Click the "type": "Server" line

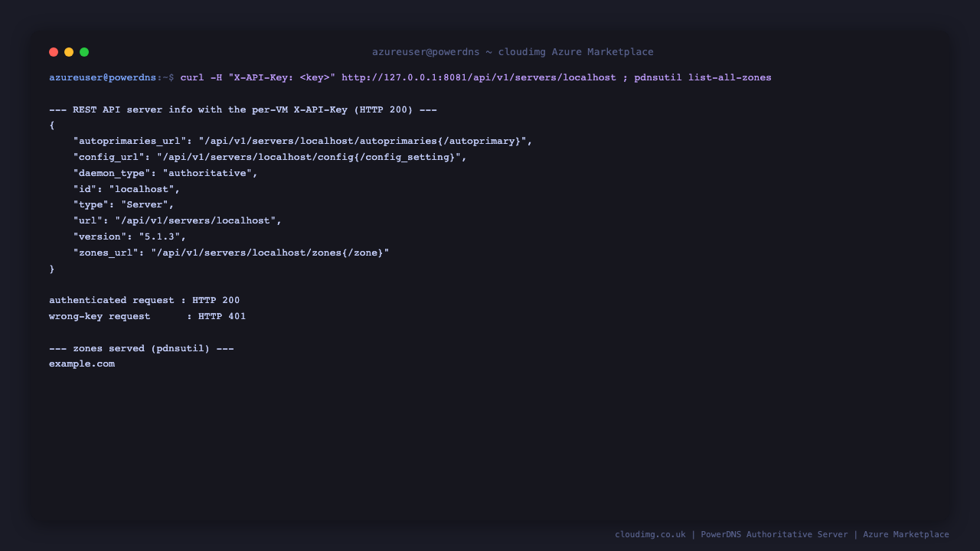pos(123,204)
